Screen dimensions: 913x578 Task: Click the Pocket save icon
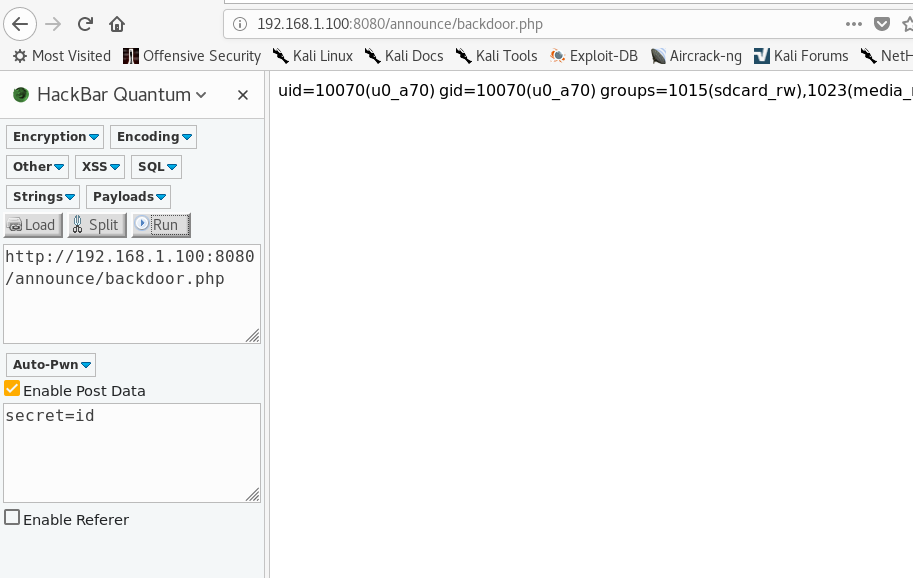(881, 23)
